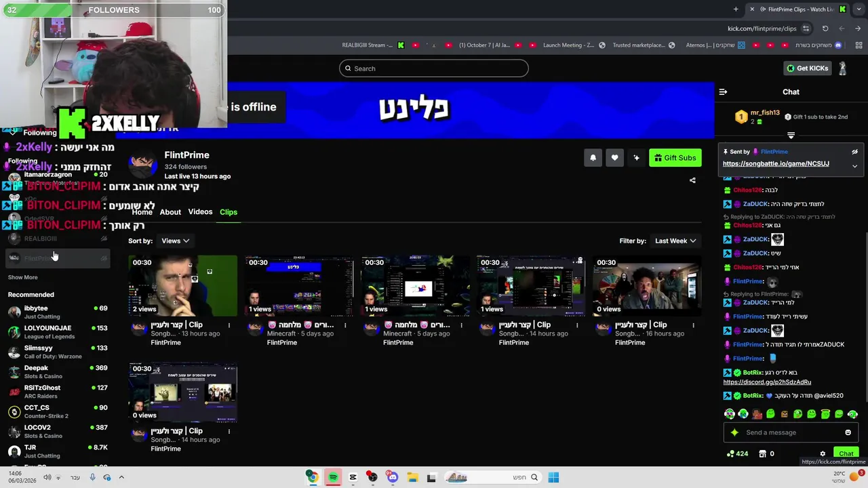Screen dimensions: 868x488
Task: Reload the page with browser refresh icon
Action: tap(825, 28)
